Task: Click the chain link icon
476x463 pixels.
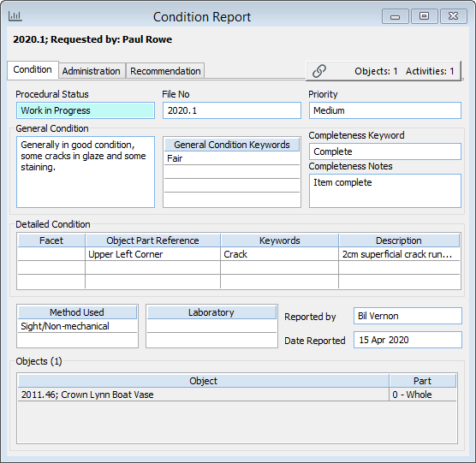Action: (x=319, y=71)
